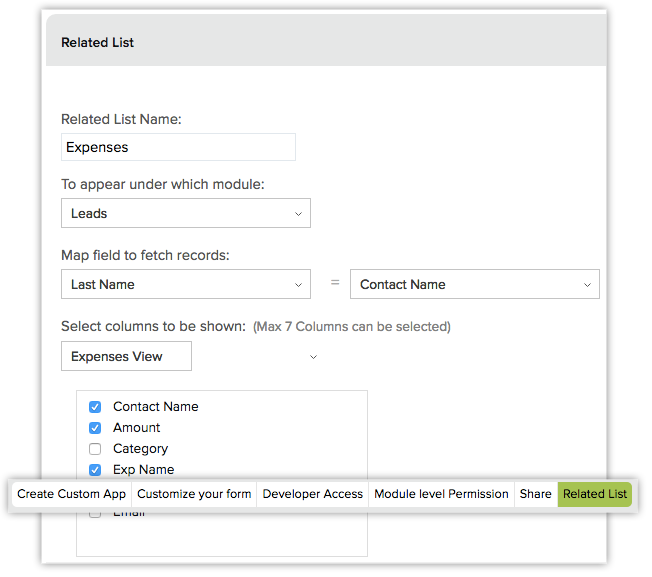The image size is (652, 577).
Task: Uncheck the Amount column checkbox
Action: [x=95, y=428]
